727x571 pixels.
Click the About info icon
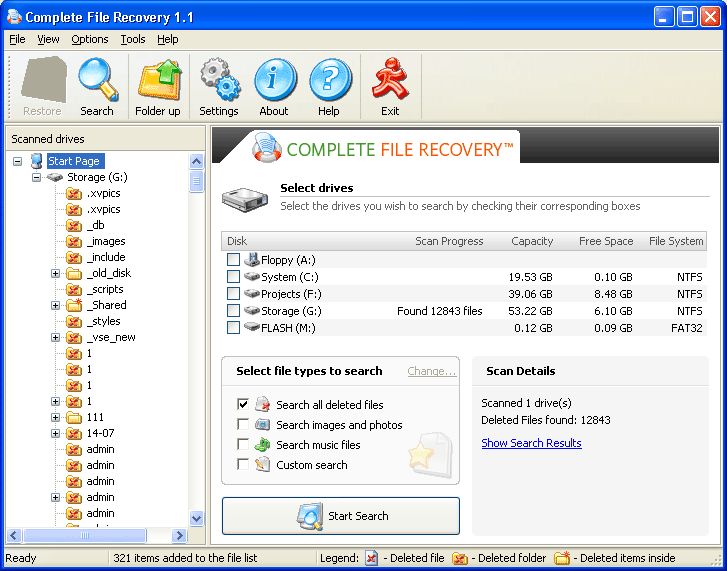pos(275,79)
